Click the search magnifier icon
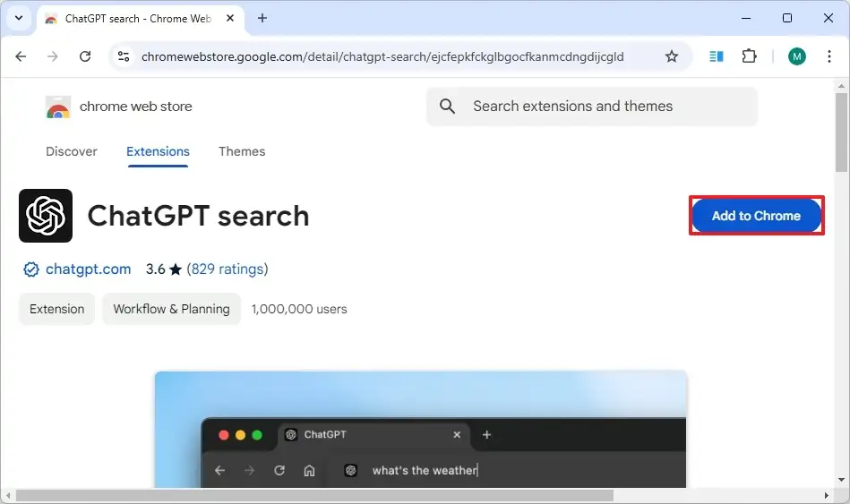The image size is (850, 504). point(447,107)
